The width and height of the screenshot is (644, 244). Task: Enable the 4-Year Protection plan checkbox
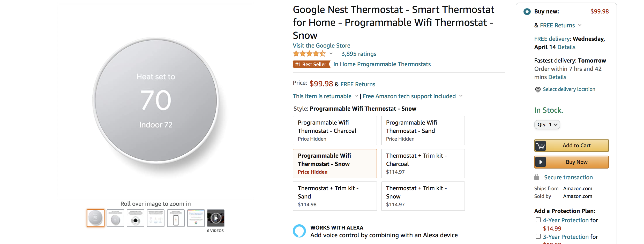click(x=538, y=219)
